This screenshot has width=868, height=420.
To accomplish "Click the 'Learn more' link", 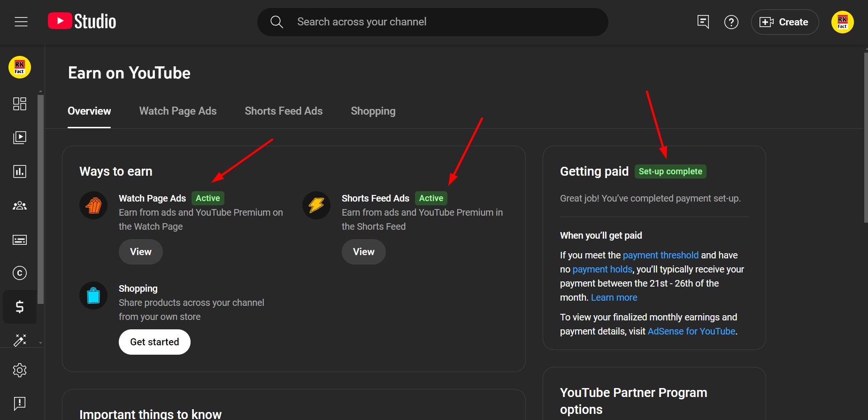I will 614,297.
